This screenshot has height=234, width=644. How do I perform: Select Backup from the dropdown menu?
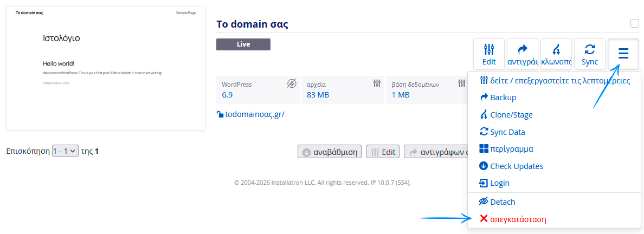pos(503,97)
